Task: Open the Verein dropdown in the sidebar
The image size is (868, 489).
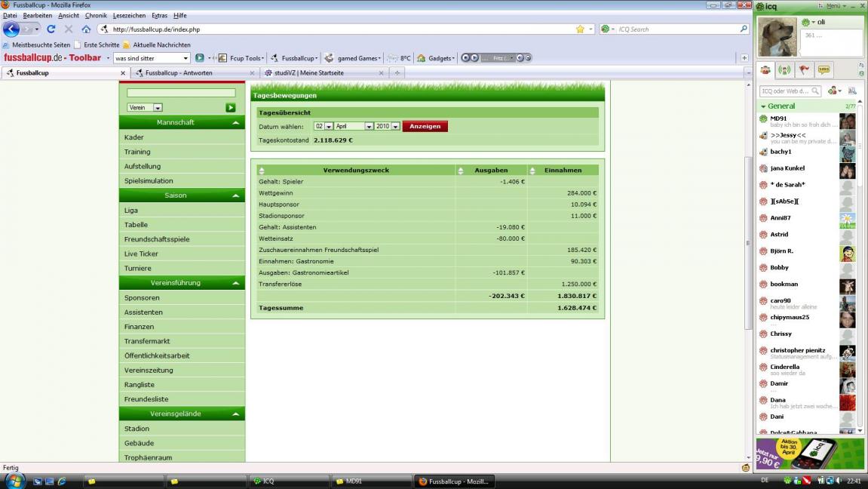Action: pos(158,108)
